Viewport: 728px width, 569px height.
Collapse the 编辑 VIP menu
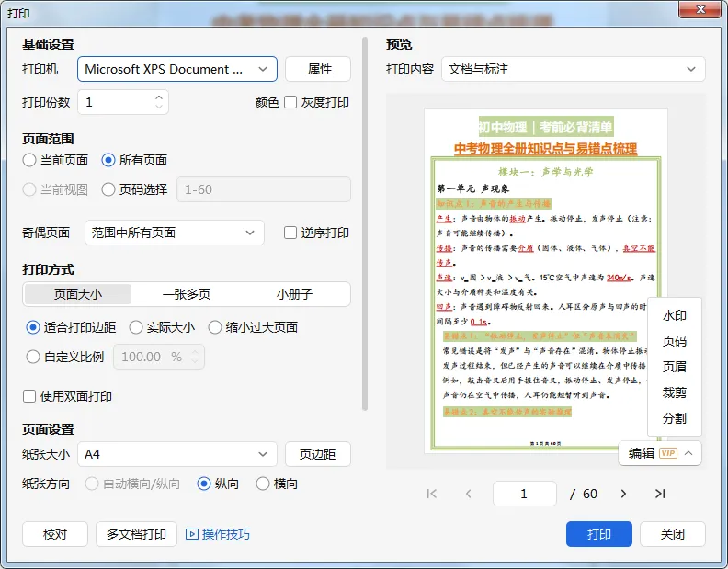[660, 453]
